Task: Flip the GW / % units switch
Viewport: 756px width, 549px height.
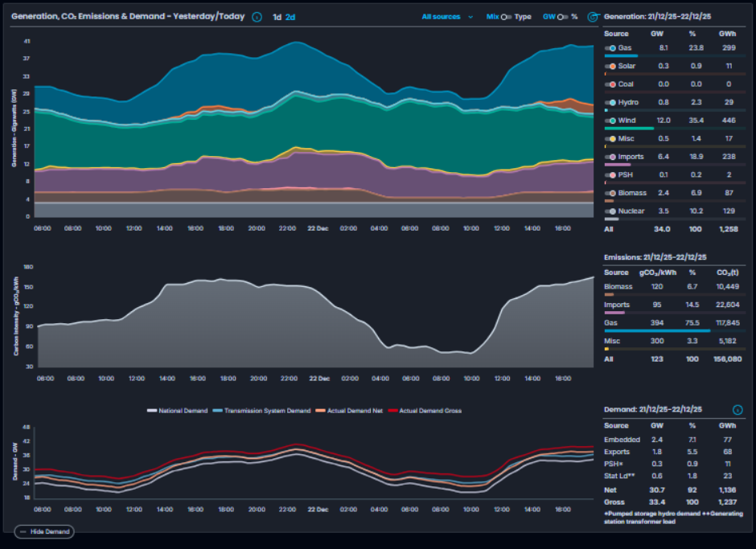Action: [x=562, y=16]
